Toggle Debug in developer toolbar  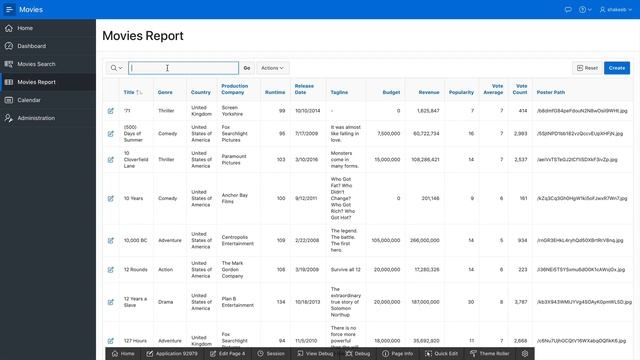[x=358, y=353]
